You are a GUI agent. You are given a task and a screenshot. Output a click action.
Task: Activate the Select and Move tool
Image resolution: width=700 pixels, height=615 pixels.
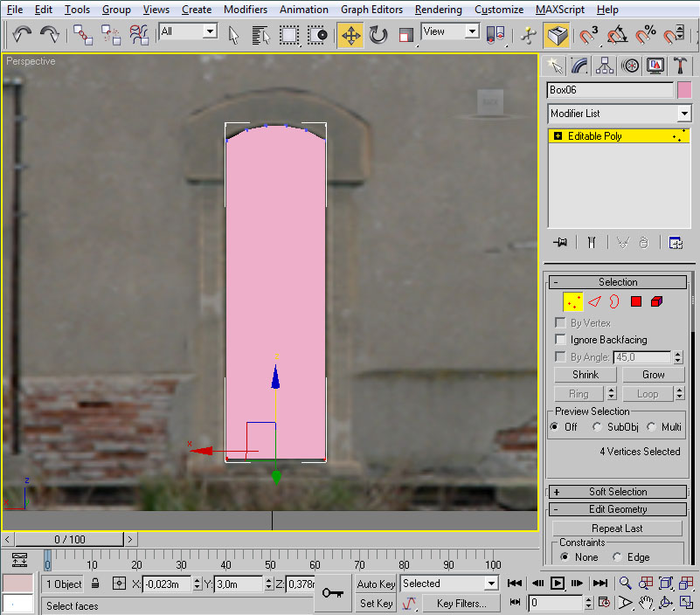[350, 35]
